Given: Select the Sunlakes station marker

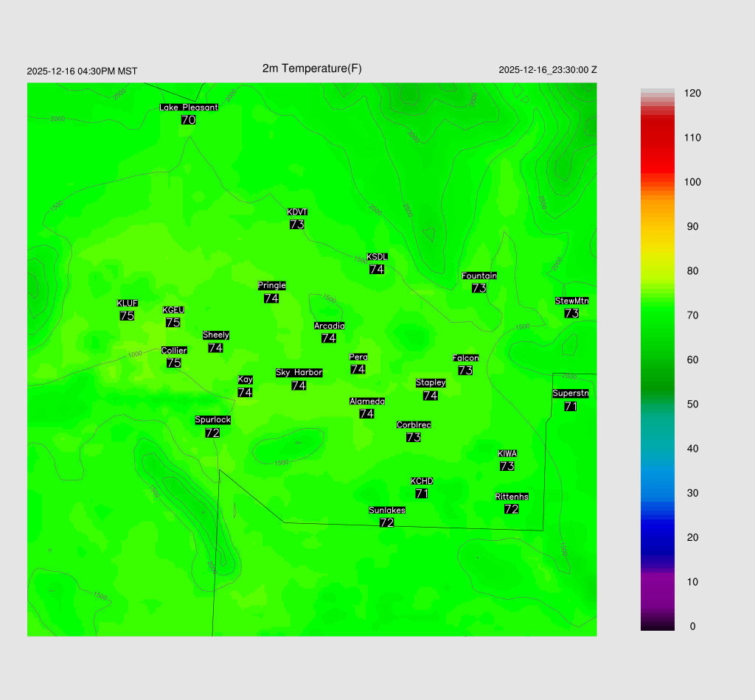Looking at the screenshot, I should click(386, 522).
